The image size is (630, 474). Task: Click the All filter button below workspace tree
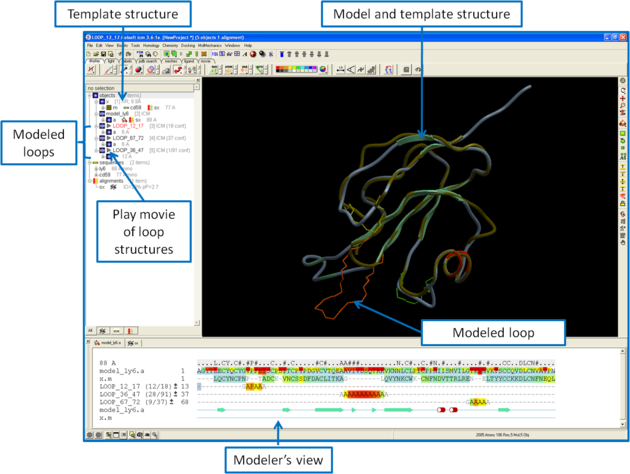pyautogui.click(x=90, y=328)
